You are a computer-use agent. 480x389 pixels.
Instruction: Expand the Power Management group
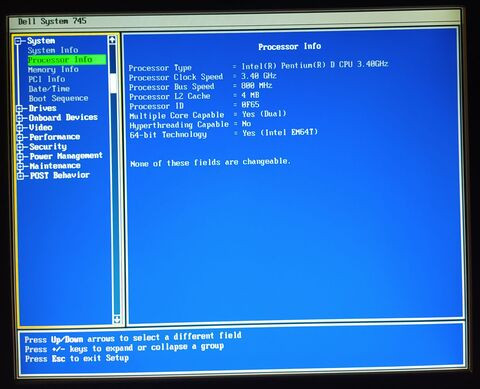[20, 156]
